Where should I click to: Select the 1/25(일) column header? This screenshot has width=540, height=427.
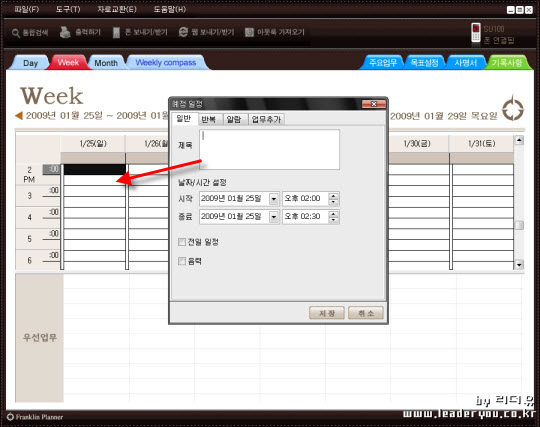tap(93, 144)
